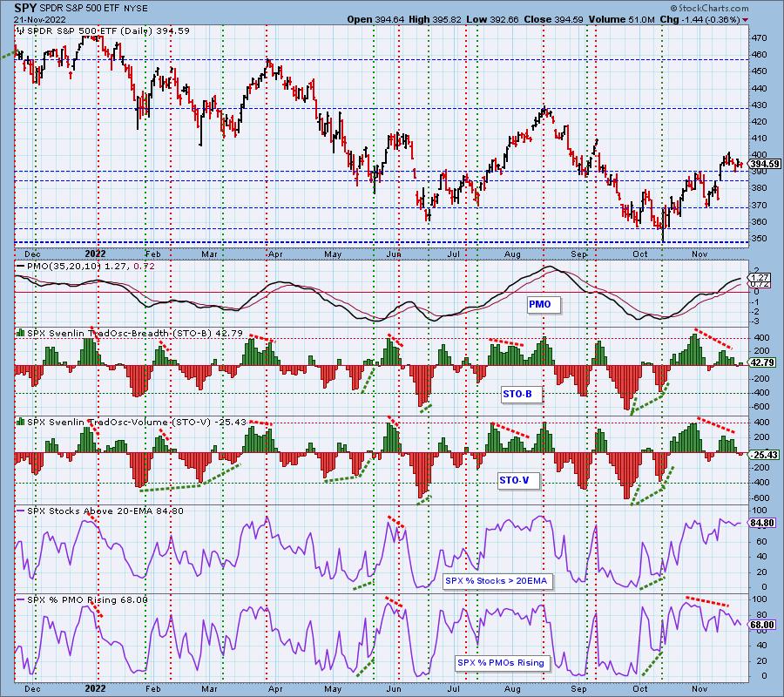
Task: Click the 68.00 value tag
Action: [762, 625]
